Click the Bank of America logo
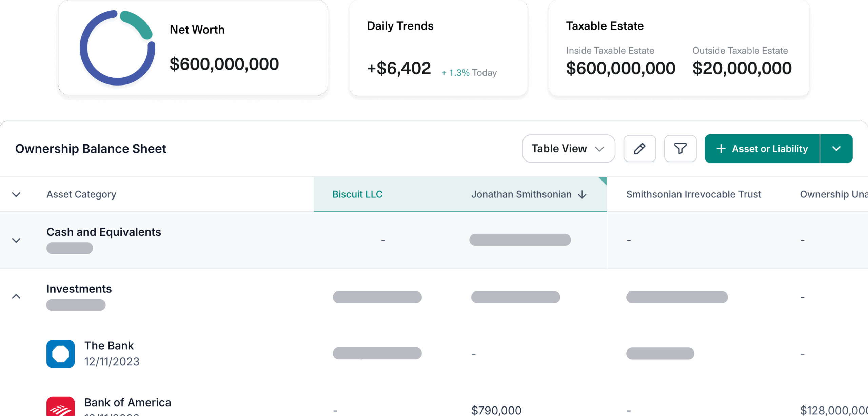Viewport: 868px width, 416px height. click(61, 406)
